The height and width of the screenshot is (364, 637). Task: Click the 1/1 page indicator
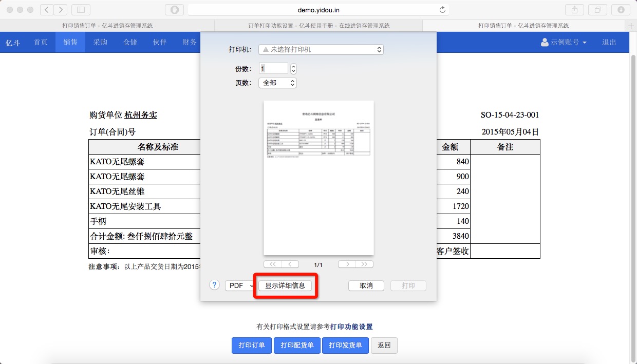[318, 265]
